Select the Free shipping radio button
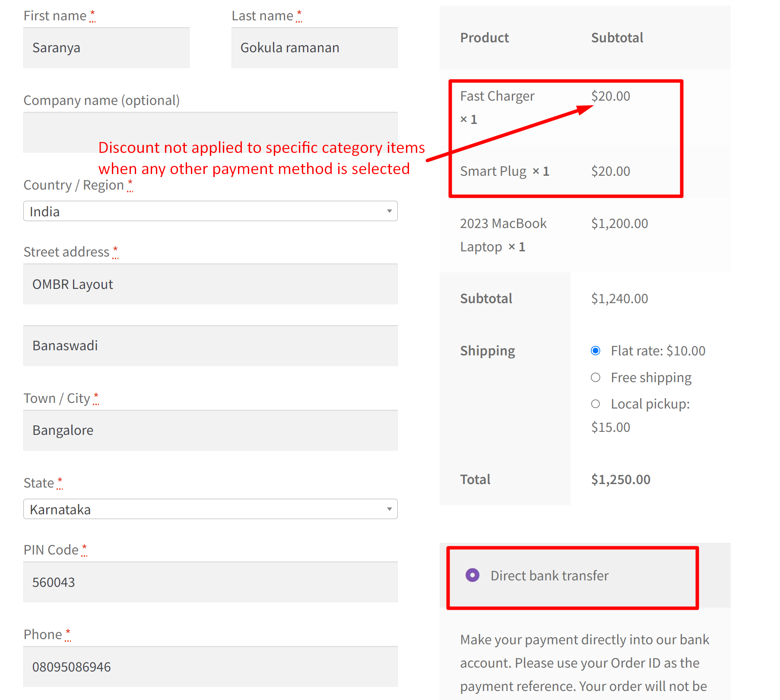 pos(596,377)
